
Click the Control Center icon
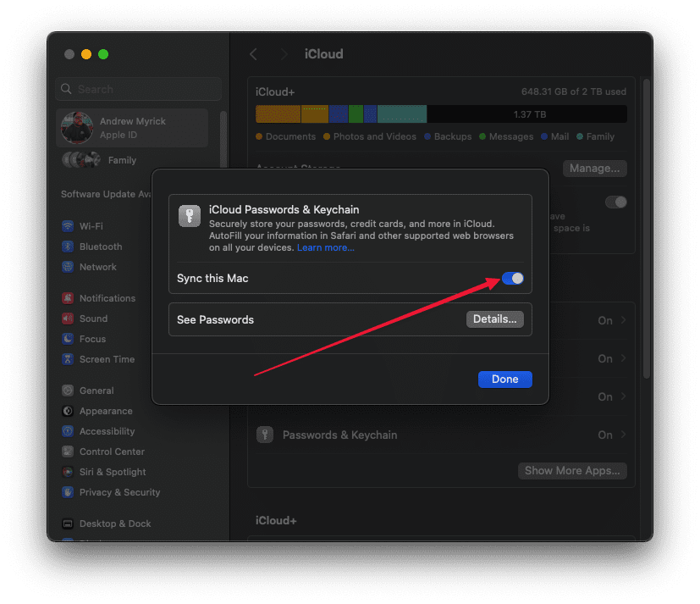(68, 452)
